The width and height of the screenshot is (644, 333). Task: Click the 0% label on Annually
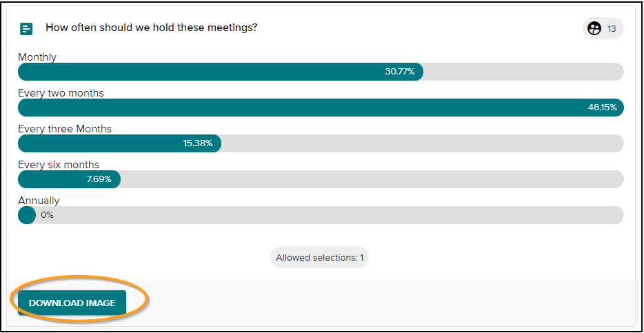pyautogui.click(x=48, y=215)
